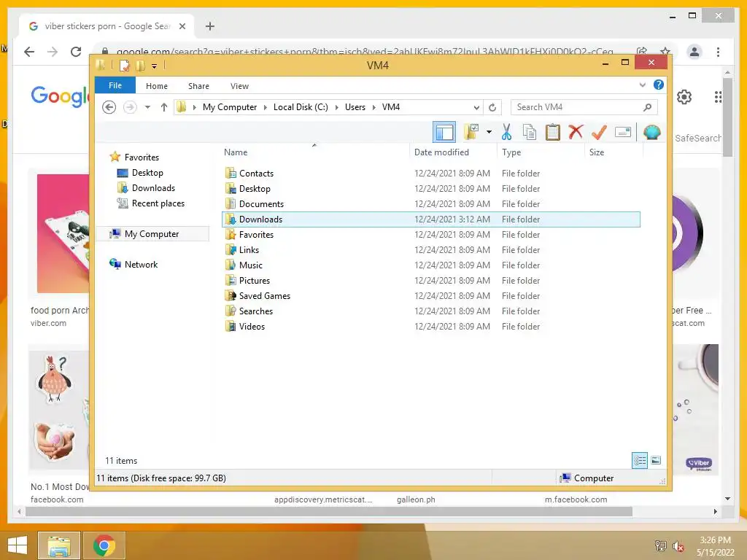
Task: Click Chrome icon in the taskbar
Action: (x=104, y=545)
